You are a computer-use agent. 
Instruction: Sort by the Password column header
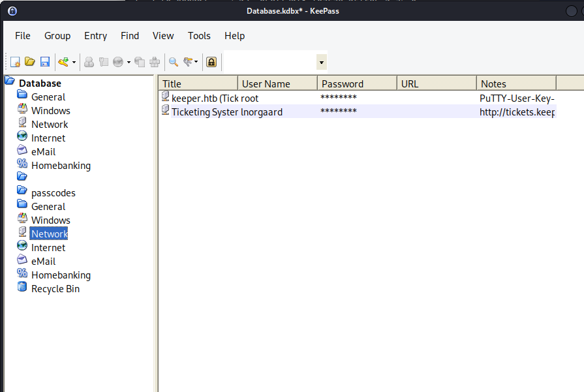357,83
